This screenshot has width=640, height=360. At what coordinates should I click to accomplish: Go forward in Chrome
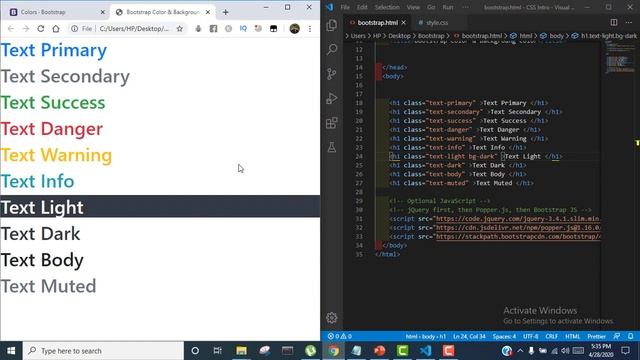(x=25, y=29)
